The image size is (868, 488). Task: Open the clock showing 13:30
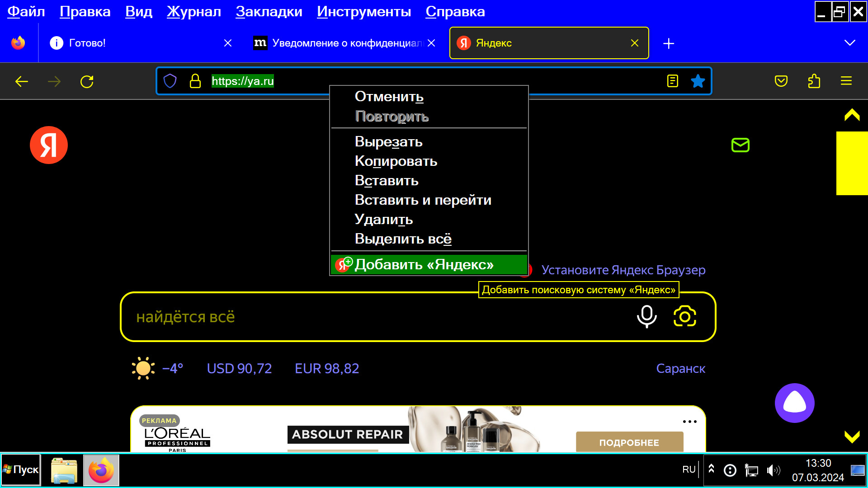coord(818,470)
